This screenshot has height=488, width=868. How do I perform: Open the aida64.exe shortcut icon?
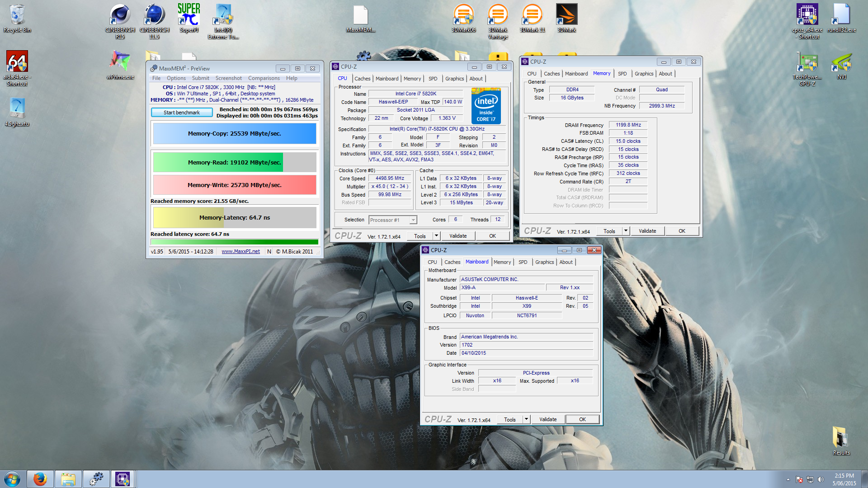17,68
